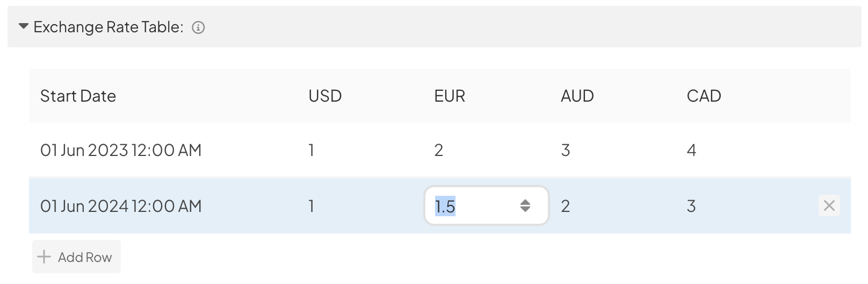Add a new row to the table

(x=76, y=257)
